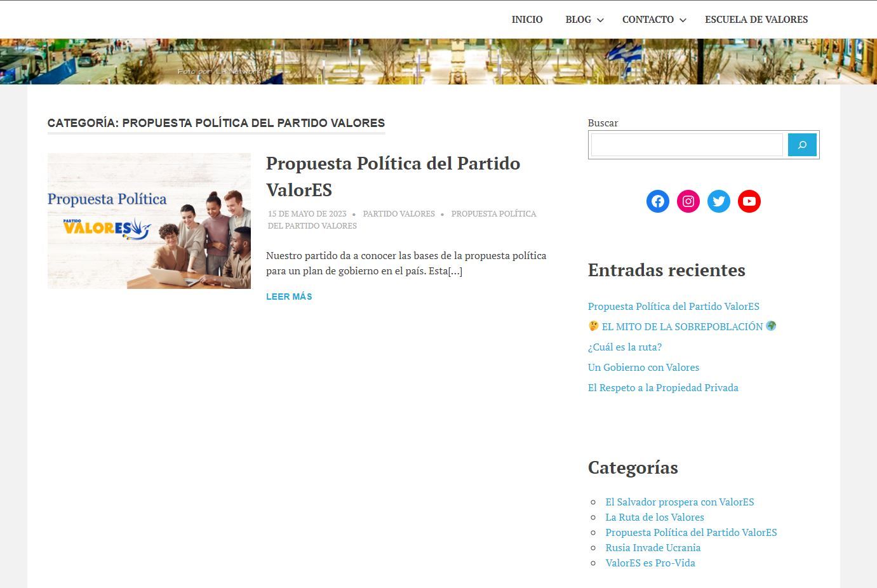The height and width of the screenshot is (588, 877).
Task: Open category Propuesta Política del Partido ValorES in list
Action: 691,532
